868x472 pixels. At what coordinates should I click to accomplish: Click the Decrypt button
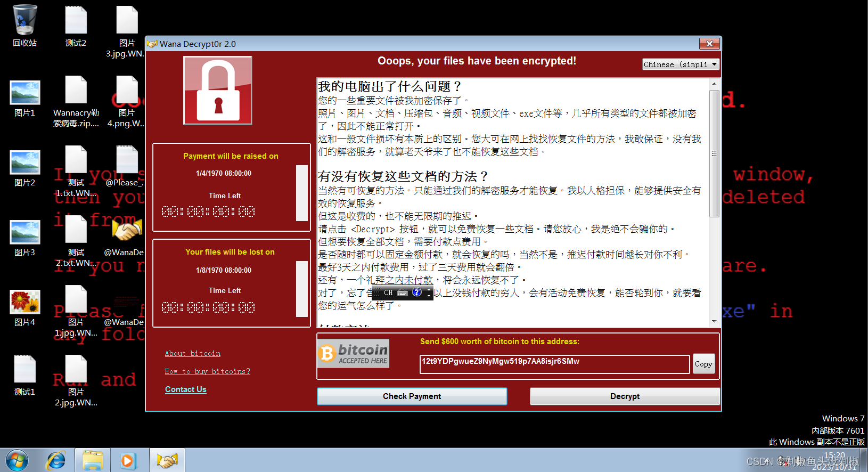tap(625, 396)
